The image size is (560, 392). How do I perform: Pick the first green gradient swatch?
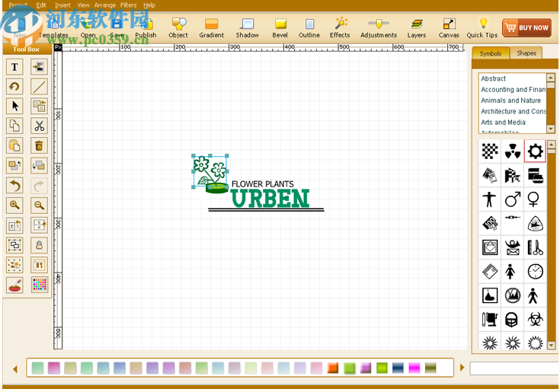click(x=37, y=368)
